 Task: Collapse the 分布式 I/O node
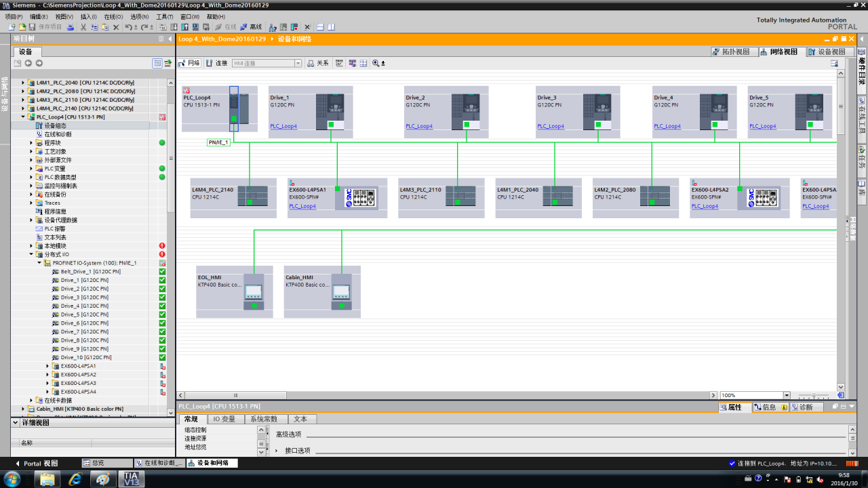click(x=31, y=254)
